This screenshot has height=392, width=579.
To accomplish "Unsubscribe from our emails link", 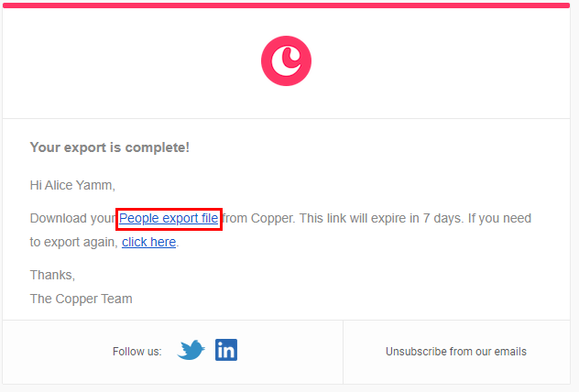I will [x=455, y=351].
